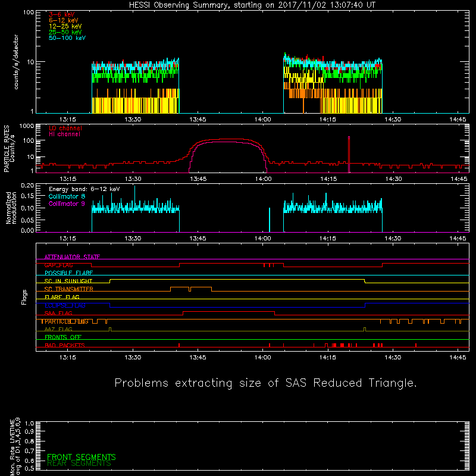Select the 25-50 keV legend label

pos(65,32)
